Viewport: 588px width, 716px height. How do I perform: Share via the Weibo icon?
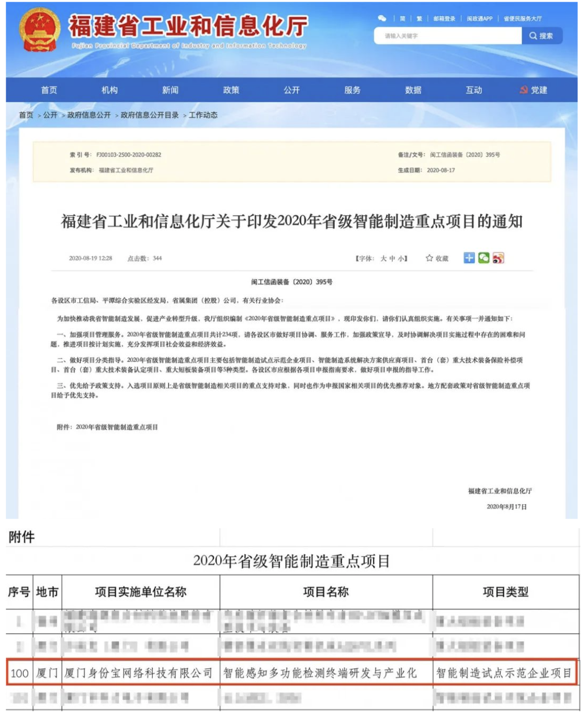coord(498,258)
